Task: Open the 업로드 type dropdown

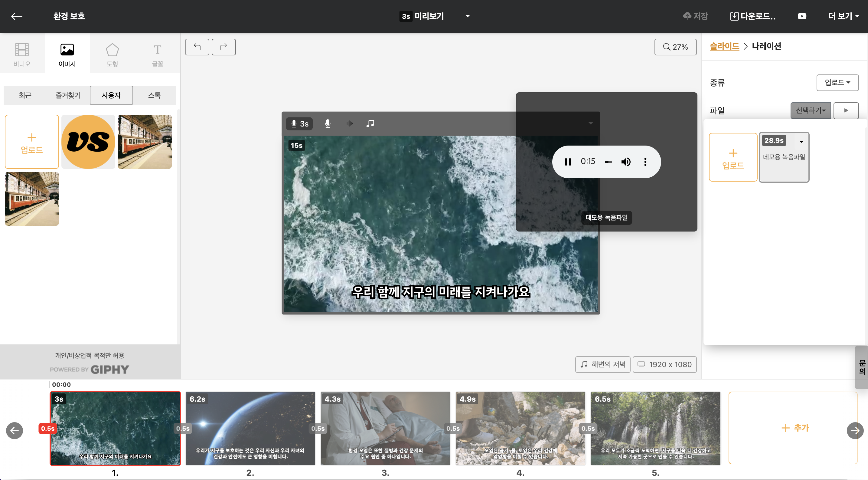Action: (837, 83)
